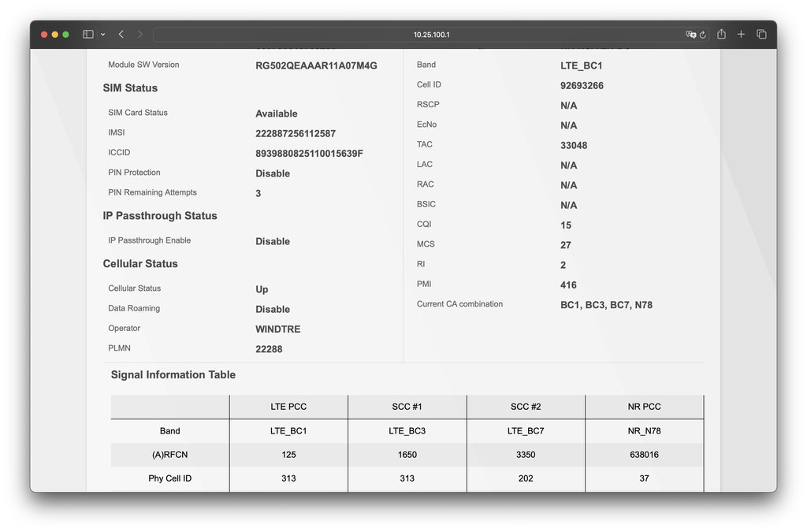Click Cellular Status value Up
807x532 pixels.
coord(262,289)
